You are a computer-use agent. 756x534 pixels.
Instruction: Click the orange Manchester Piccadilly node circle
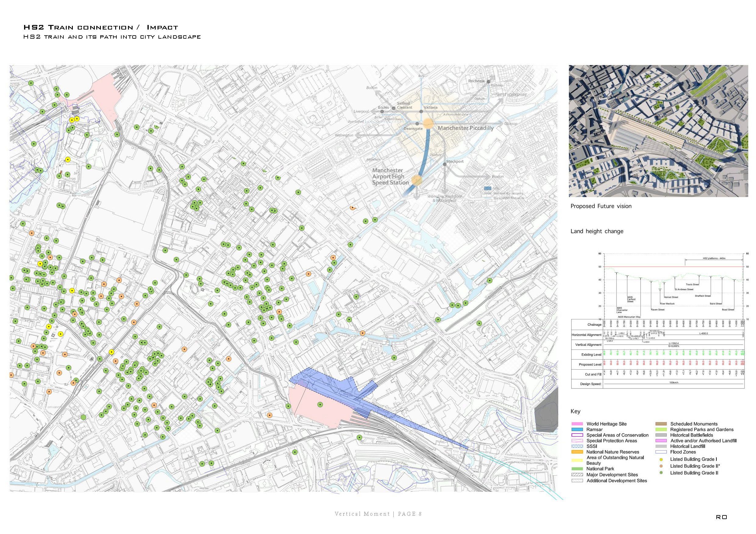(x=428, y=123)
